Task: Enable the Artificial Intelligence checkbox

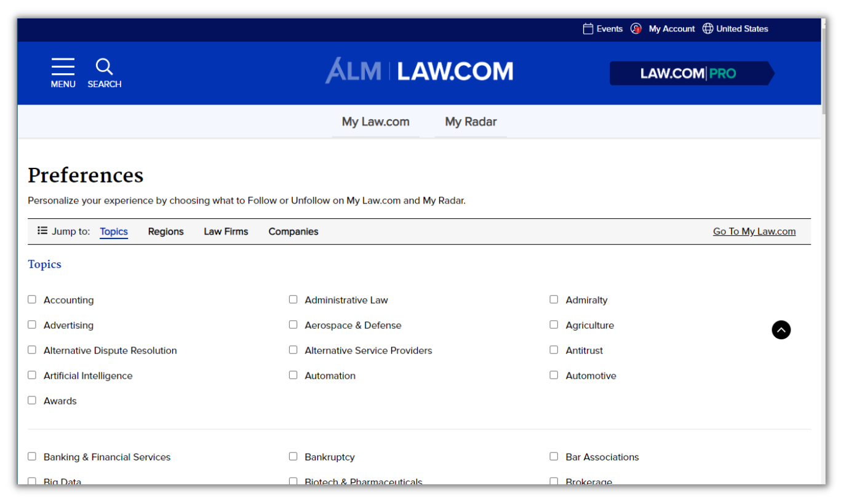Action: click(32, 375)
